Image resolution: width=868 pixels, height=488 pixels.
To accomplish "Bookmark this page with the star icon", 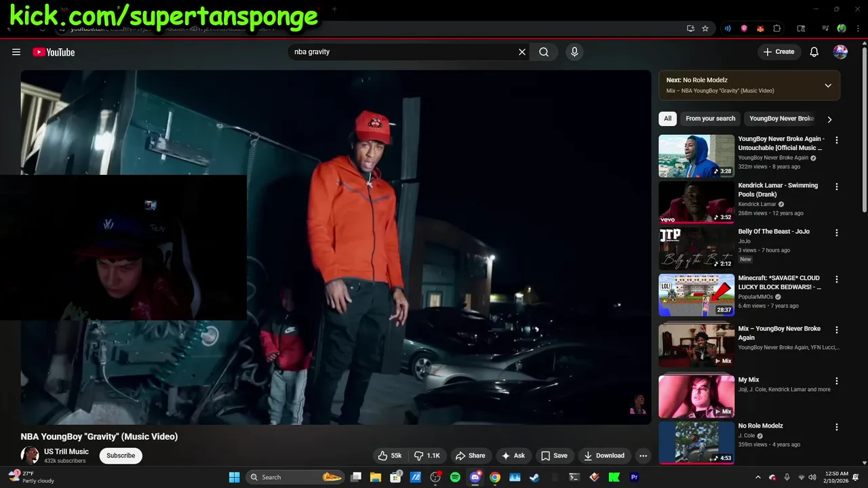I will tap(705, 28).
